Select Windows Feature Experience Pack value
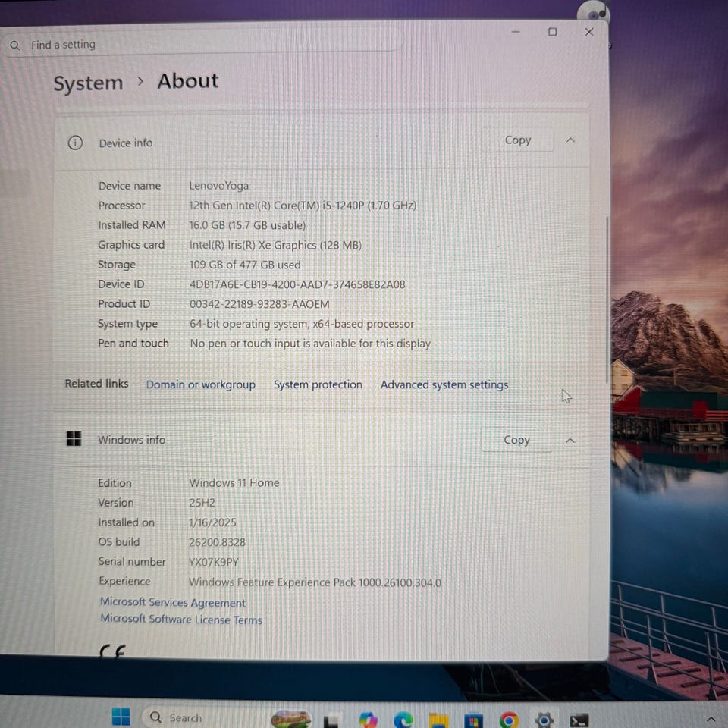The height and width of the screenshot is (728, 728). 315,582
